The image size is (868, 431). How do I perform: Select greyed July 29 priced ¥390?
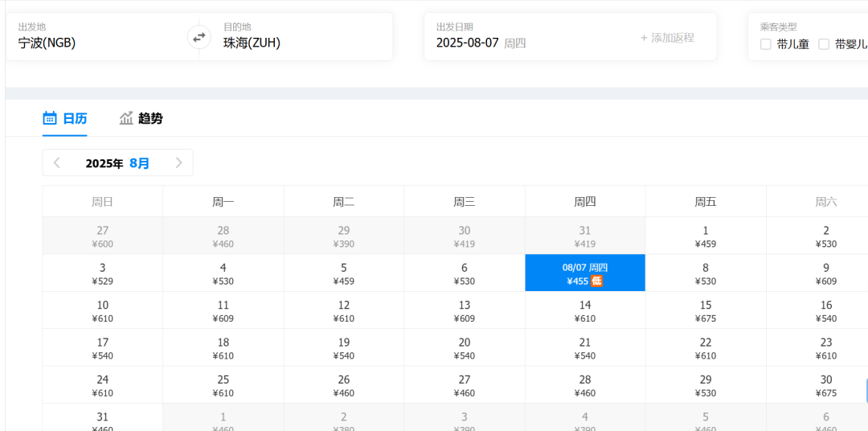click(x=344, y=236)
